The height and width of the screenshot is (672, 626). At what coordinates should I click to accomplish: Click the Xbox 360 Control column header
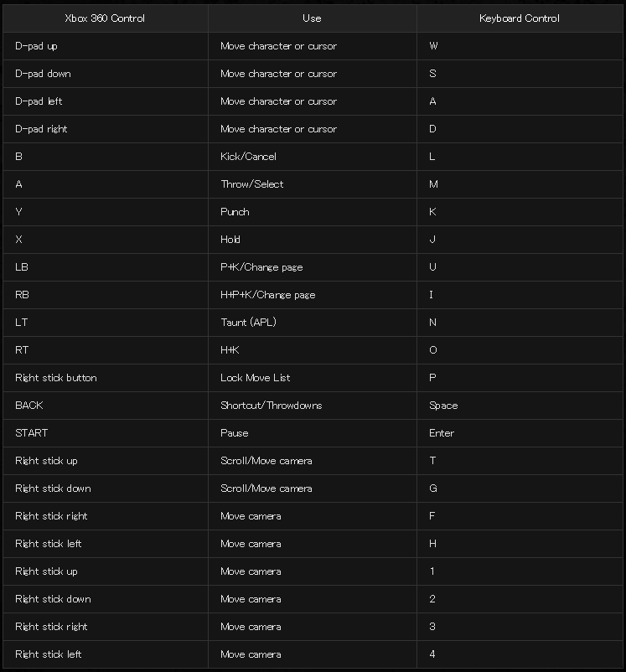point(105,18)
